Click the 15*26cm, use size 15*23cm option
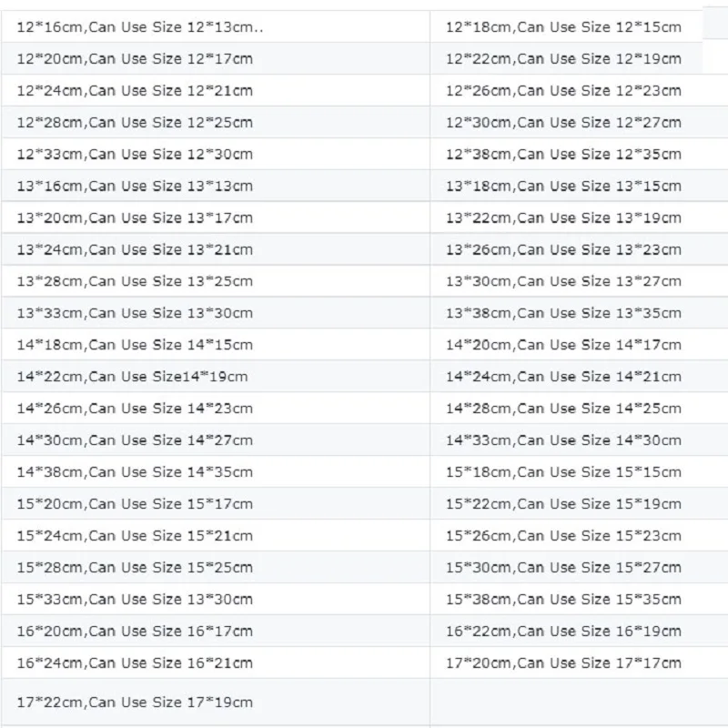 pyautogui.click(x=563, y=536)
